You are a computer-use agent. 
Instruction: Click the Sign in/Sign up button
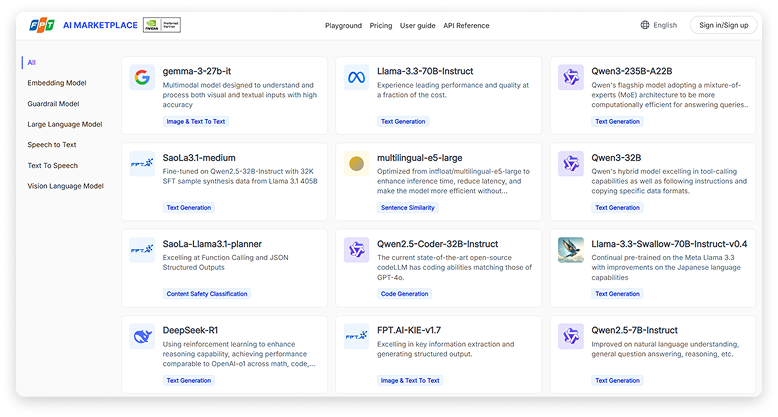(724, 25)
